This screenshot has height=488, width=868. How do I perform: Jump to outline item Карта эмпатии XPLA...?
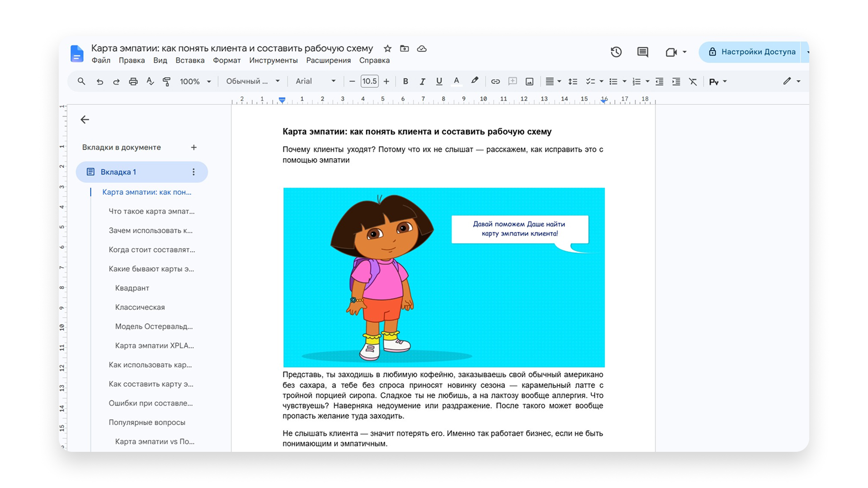click(x=154, y=346)
